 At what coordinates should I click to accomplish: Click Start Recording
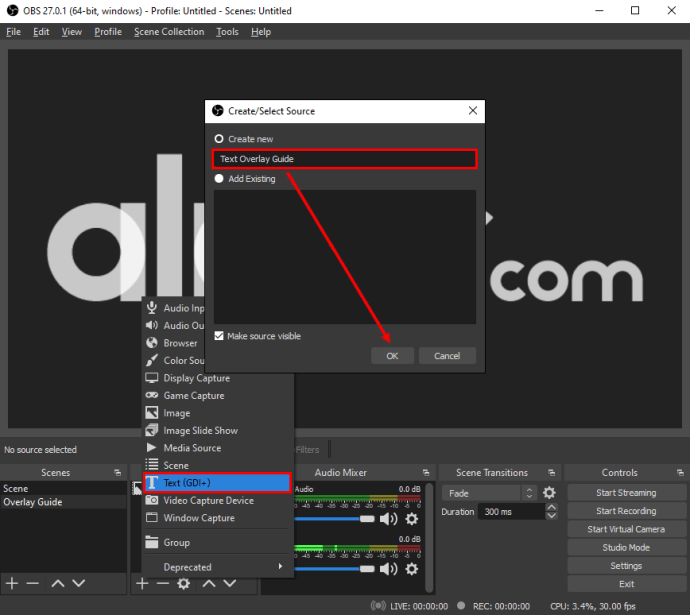[x=626, y=511]
